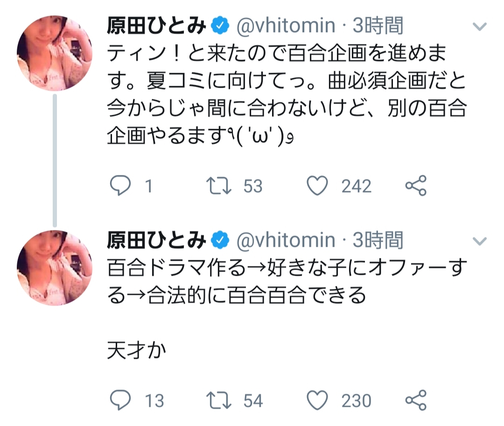Click the verified badge on the first tweet
504x426 pixels.
pos(220,27)
